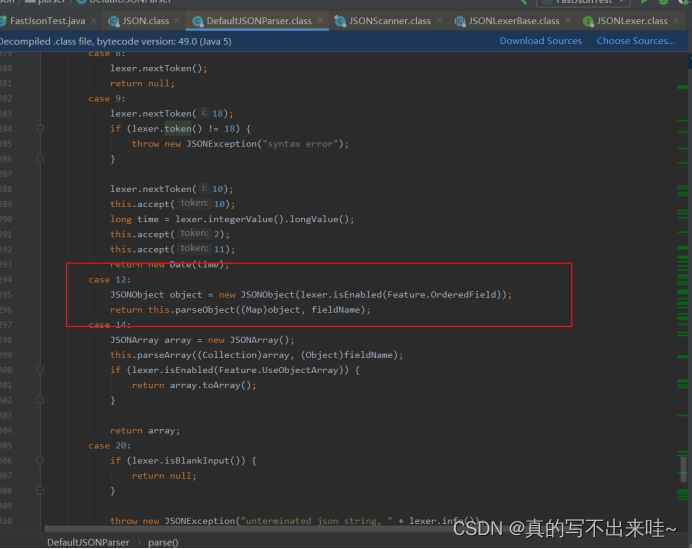Collapse the if lexer.isBlankInput() block

pos(40,461)
